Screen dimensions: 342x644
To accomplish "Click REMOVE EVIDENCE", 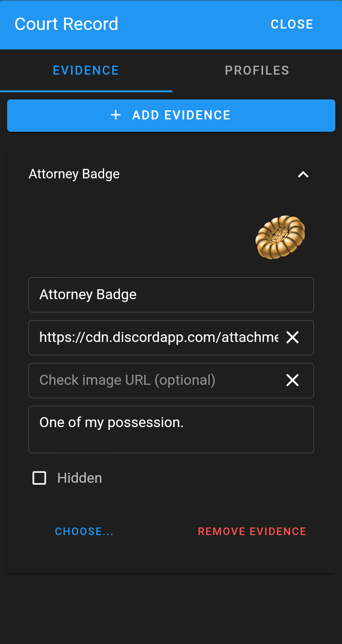I will point(252,531).
